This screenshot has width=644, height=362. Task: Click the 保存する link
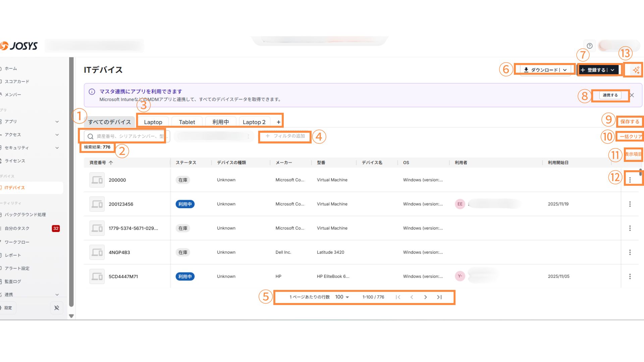(630, 122)
